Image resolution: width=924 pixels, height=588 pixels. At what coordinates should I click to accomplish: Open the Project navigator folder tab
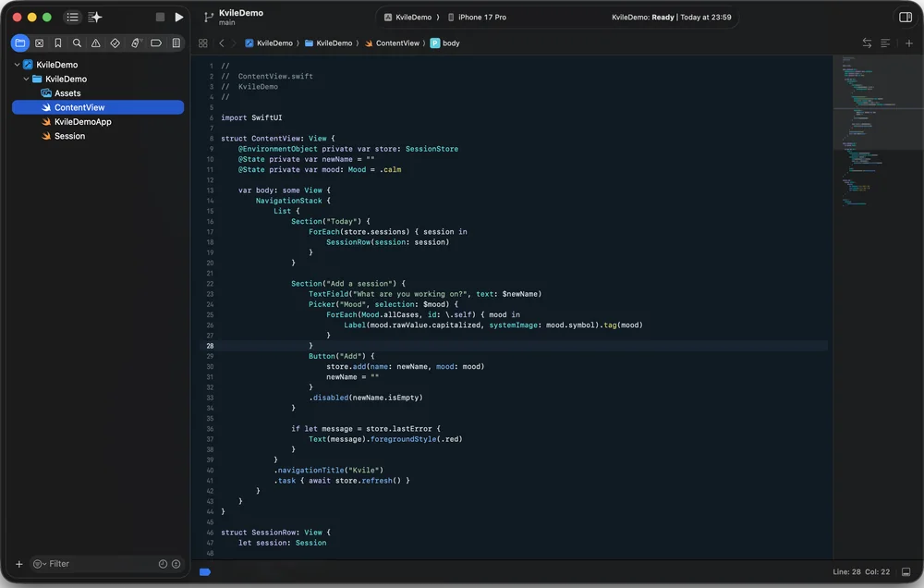pyautogui.click(x=20, y=43)
